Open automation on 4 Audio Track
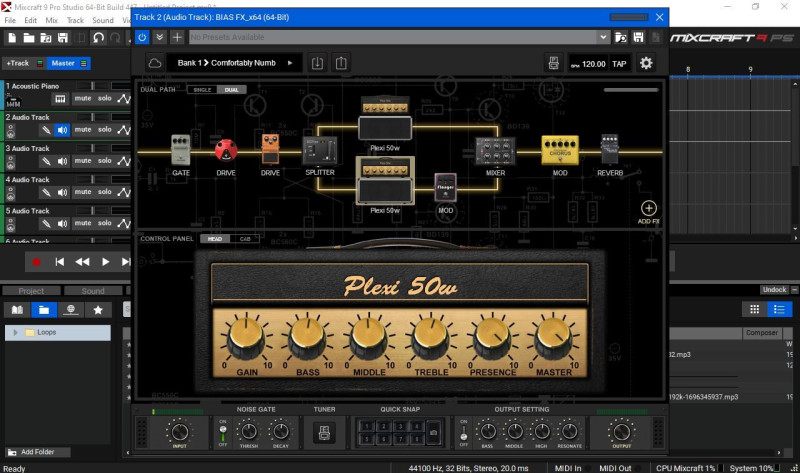 (124, 192)
